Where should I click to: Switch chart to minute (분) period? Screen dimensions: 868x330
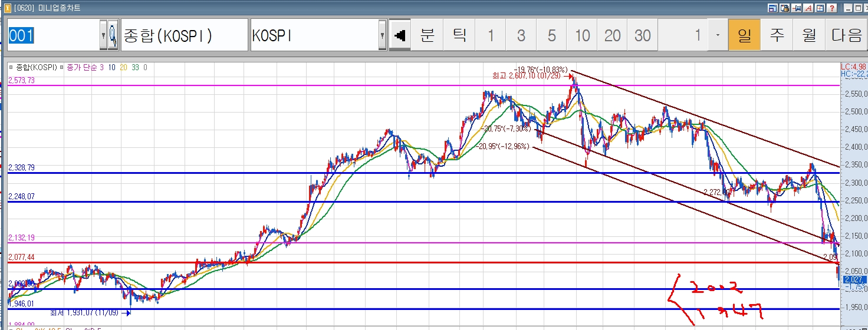pyautogui.click(x=428, y=36)
